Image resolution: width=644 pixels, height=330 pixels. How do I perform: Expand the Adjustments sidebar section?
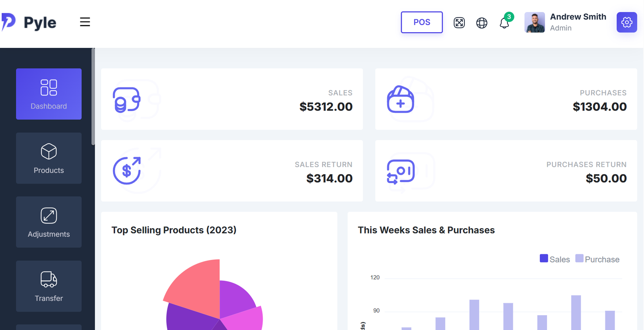49,222
